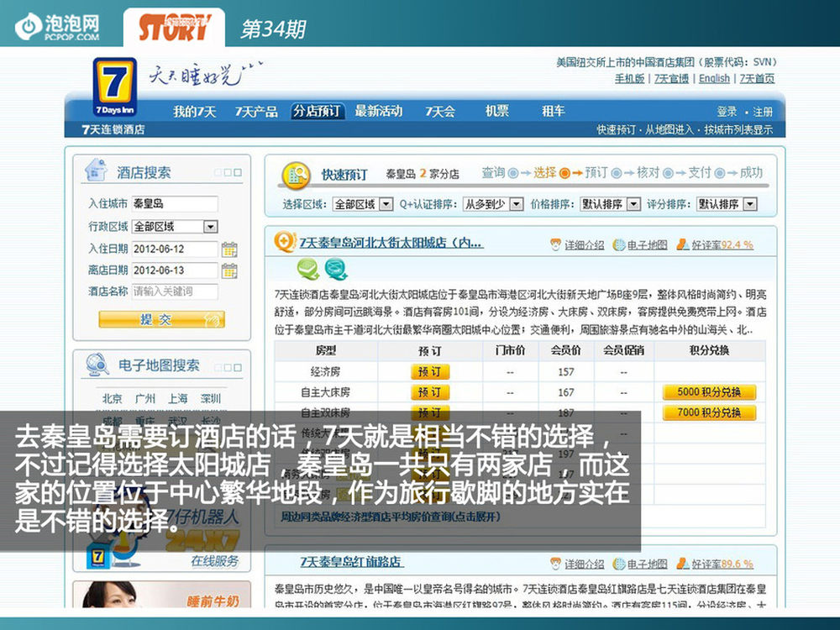Viewport: 840px width, 630px height.
Task: Click the 睡前牛奶 banner image
Action: point(162,595)
